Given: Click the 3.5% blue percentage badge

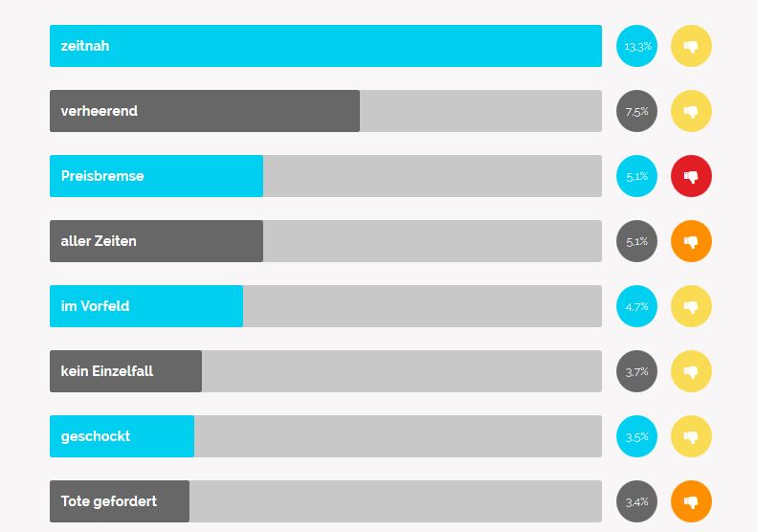Looking at the screenshot, I should (x=636, y=436).
